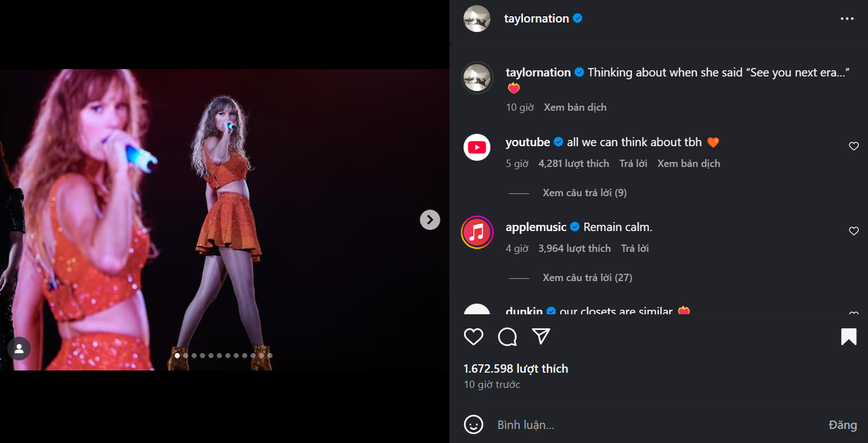Expand the 9 replies to youtube comment
This screenshot has width=868, height=443.
[584, 192]
